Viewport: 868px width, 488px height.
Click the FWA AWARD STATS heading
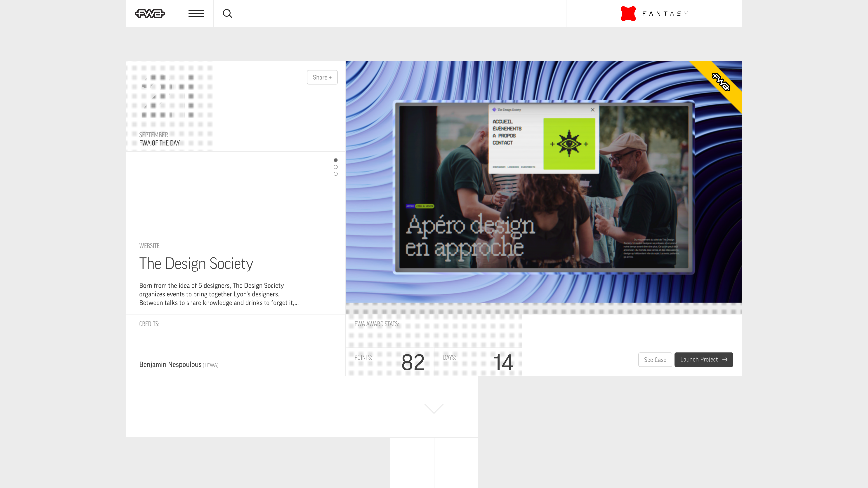376,324
